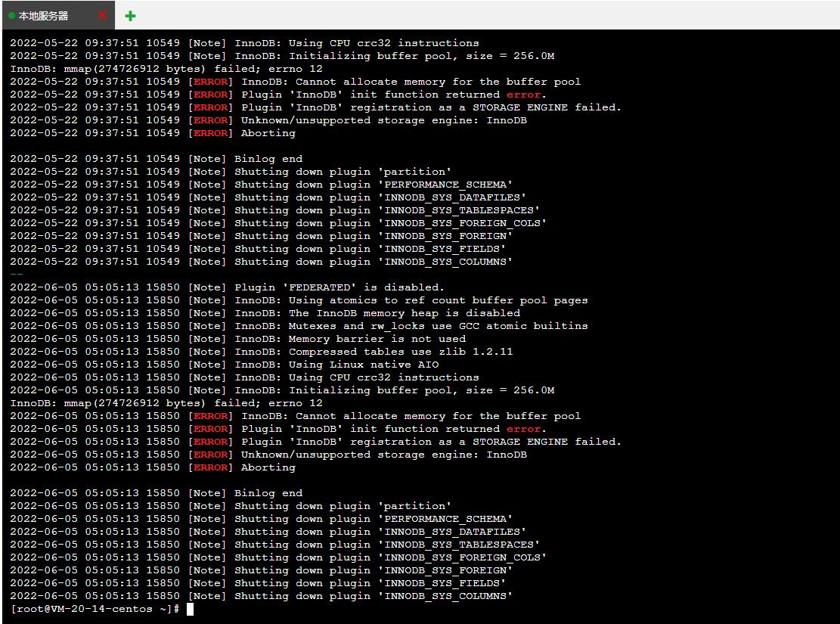Click 'Mutexes and rw_locks use GCC atomic builtins' line
Viewport: 840px width, 624px height.
299,326
